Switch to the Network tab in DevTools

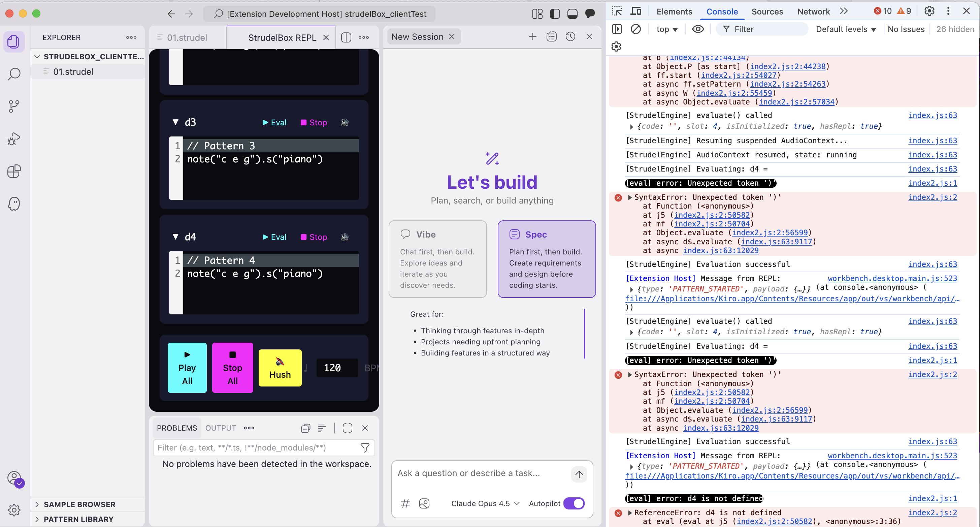pos(813,11)
